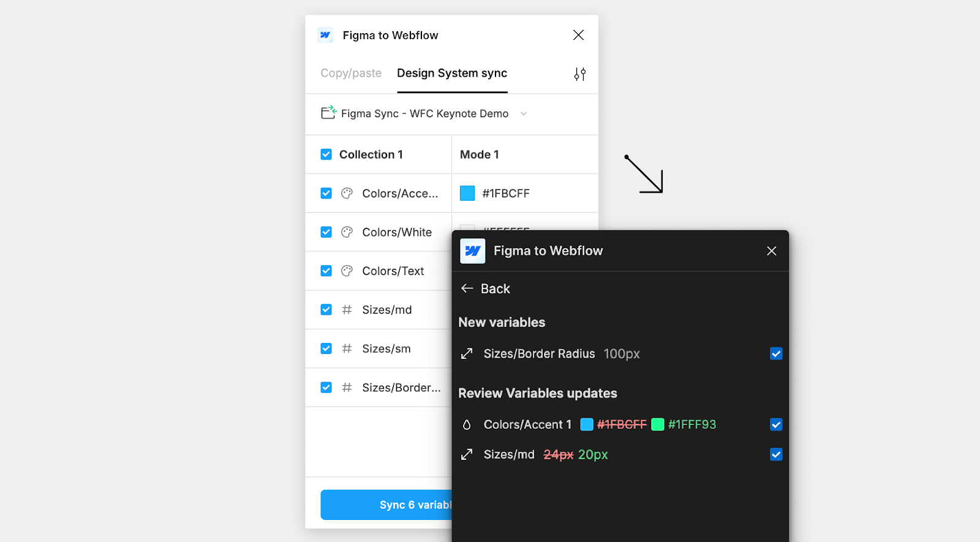Uncheck the Colors/Acce... variable checkbox
Screen dimensions: 980x542
[x=326, y=194]
